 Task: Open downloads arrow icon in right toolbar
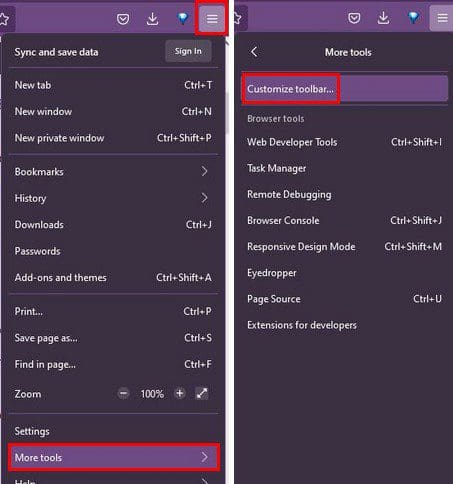click(383, 18)
